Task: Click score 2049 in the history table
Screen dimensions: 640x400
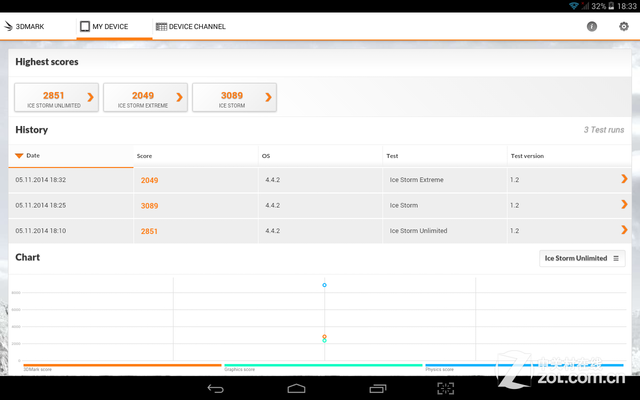Action: (x=149, y=180)
